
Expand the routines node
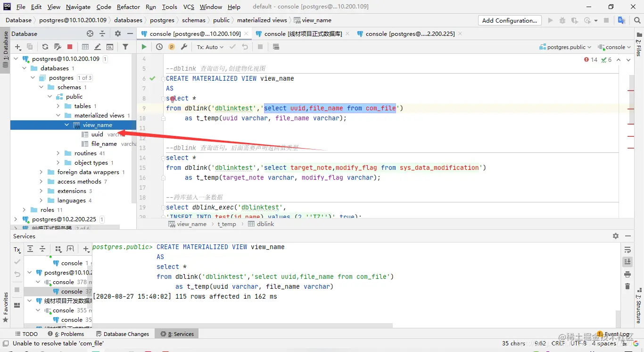pyautogui.click(x=58, y=153)
